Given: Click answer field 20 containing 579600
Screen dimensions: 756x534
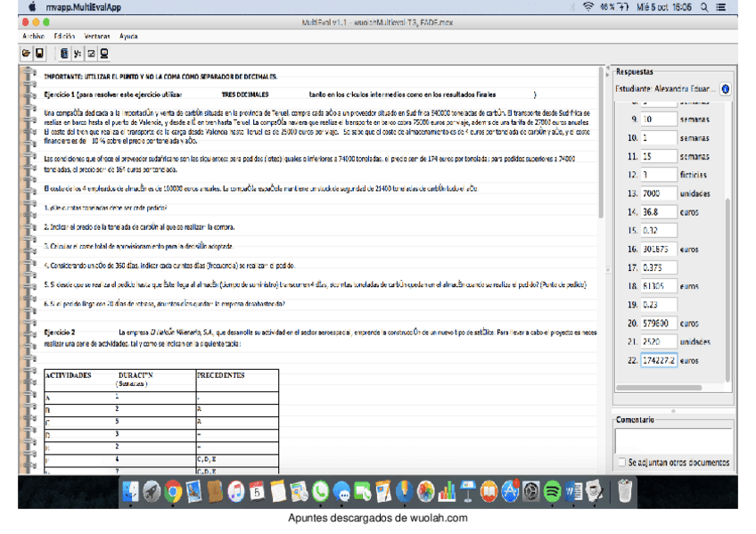Looking at the screenshot, I should pyautogui.click(x=659, y=323).
